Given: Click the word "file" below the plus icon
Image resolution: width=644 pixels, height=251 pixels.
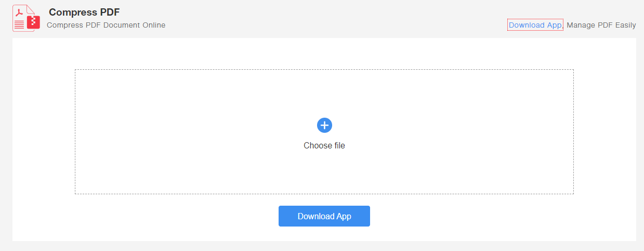Looking at the screenshot, I should (x=339, y=146).
